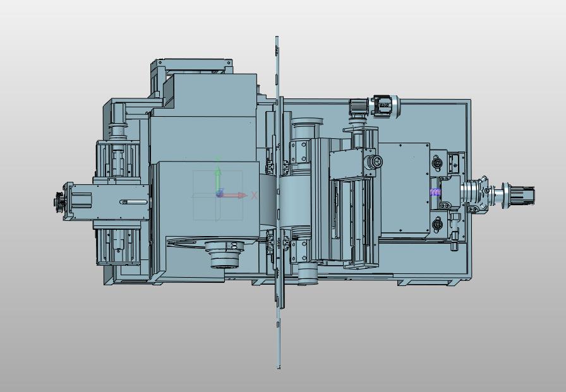The height and width of the screenshot is (392, 566).
Task: Select the red X axis arrow of the triad
Action: click(x=234, y=196)
